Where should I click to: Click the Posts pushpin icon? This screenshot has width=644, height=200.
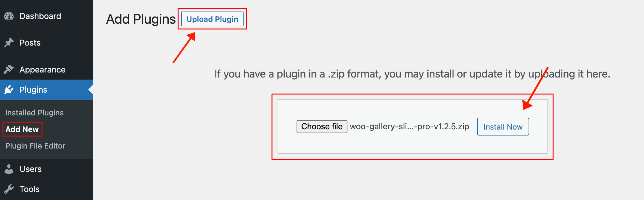click(9, 43)
